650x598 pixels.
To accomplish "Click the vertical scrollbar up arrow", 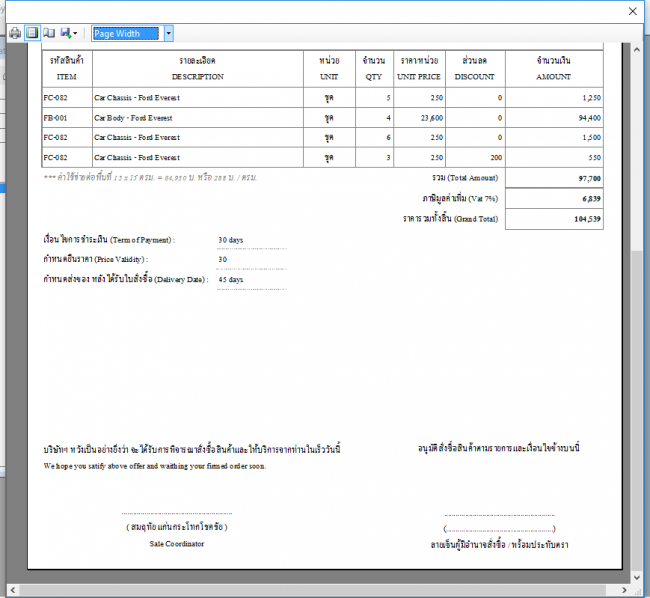I will tap(637, 49).
